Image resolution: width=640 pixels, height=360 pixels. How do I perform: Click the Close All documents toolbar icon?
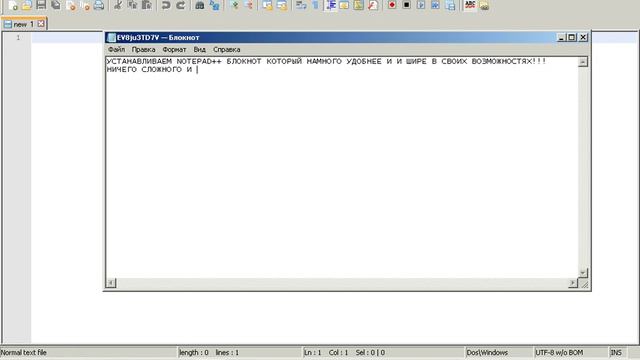point(85,5)
